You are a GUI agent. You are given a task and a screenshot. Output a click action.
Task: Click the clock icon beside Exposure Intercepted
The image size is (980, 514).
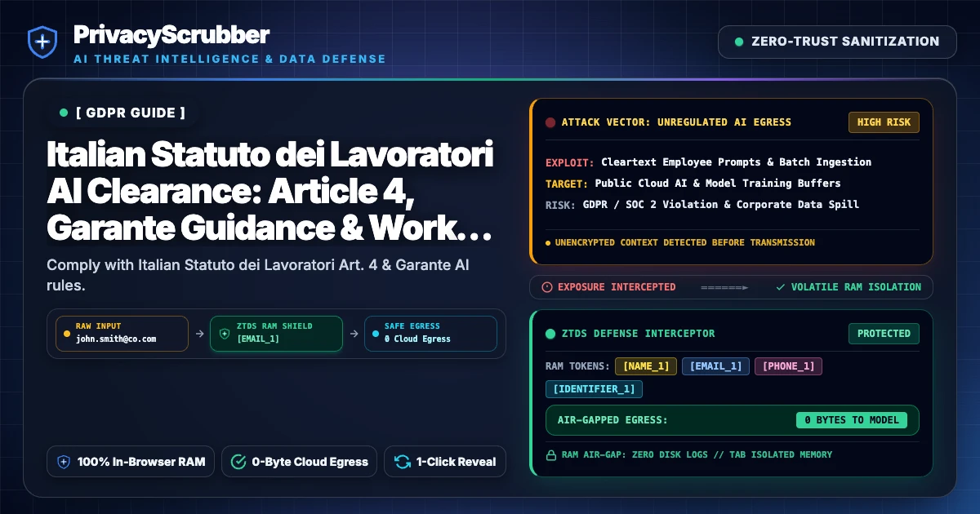[x=548, y=287]
